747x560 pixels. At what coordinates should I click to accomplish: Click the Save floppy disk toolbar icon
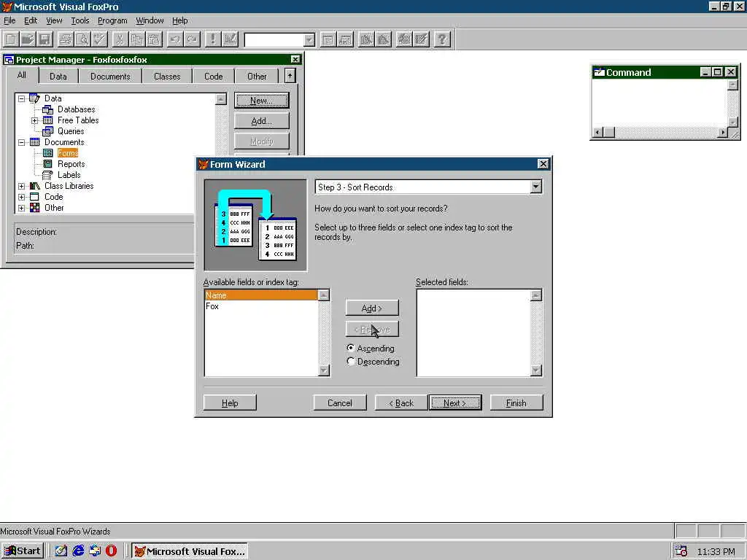(44, 39)
